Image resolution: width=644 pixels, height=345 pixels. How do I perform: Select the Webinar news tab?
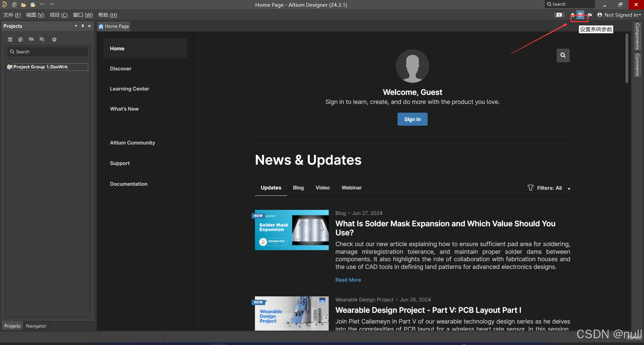(x=352, y=188)
